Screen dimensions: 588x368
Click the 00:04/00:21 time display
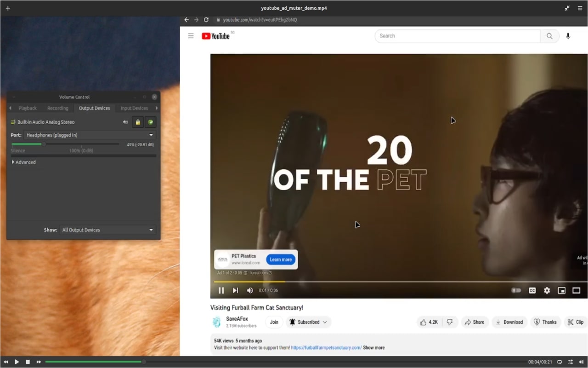coord(540,362)
